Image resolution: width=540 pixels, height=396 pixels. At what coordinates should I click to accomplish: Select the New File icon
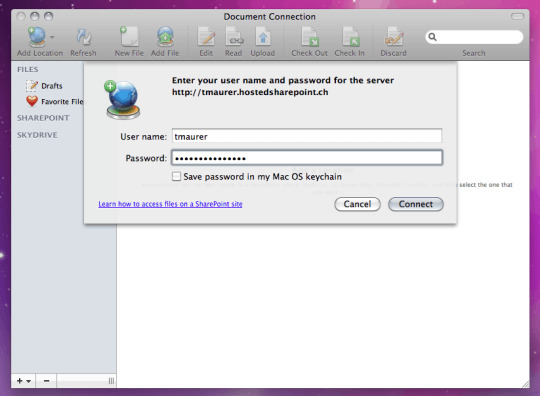[x=129, y=37]
